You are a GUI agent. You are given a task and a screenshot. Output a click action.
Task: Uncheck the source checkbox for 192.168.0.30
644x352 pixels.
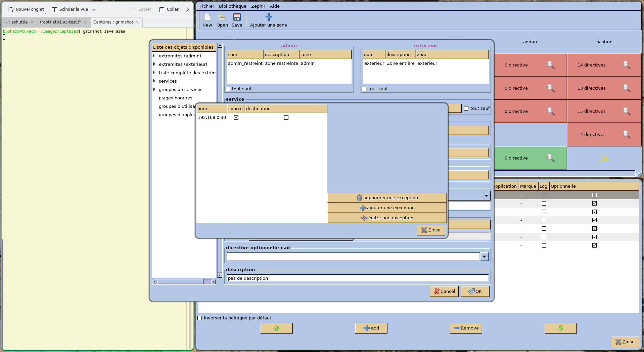coord(236,118)
